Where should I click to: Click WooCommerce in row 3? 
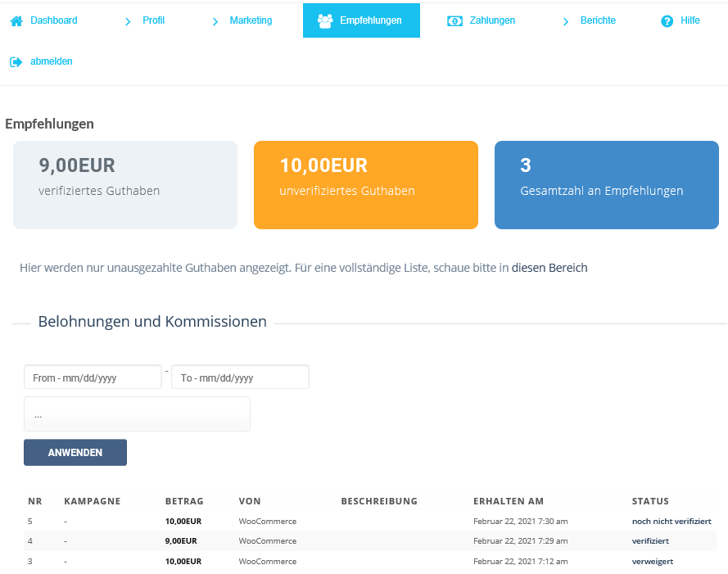pyautogui.click(x=268, y=562)
